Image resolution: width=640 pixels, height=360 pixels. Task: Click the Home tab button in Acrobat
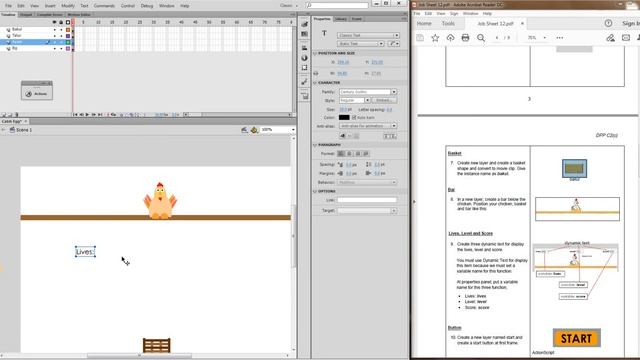[x=424, y=24]
